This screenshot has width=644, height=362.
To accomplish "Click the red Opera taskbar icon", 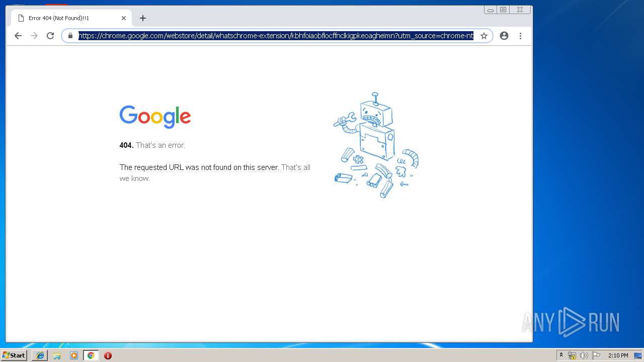I will pos(108,355).
